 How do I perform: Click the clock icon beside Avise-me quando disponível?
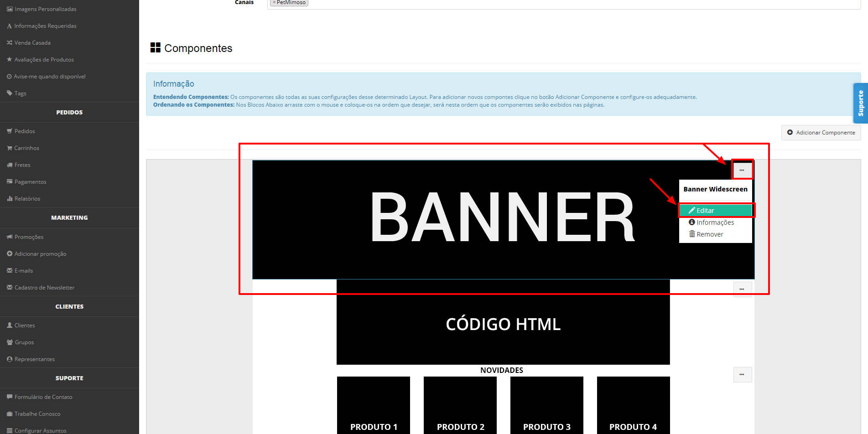click(x=9, y=77)
